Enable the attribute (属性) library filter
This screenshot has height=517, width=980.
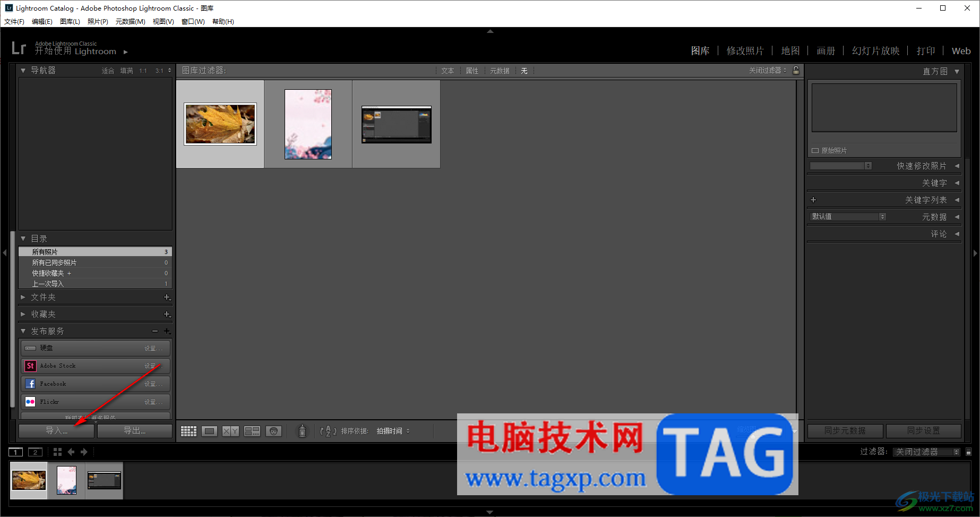[x=472, y=71]
